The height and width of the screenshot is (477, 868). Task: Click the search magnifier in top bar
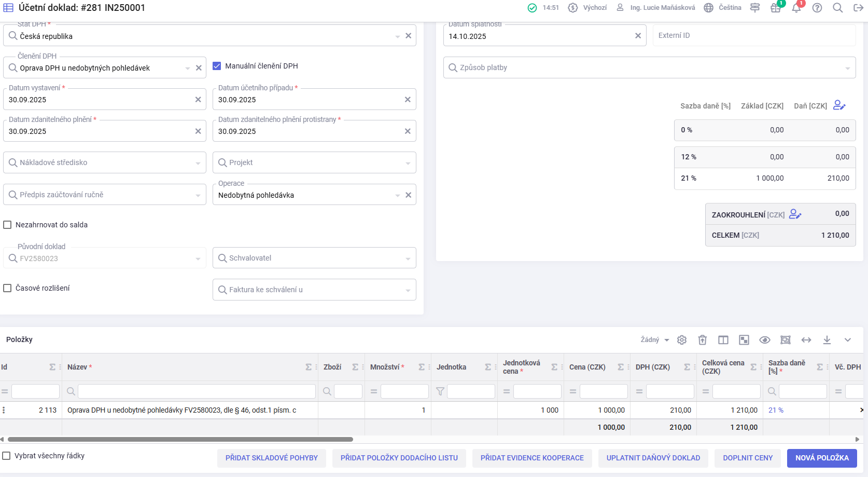tap(837, 8)
